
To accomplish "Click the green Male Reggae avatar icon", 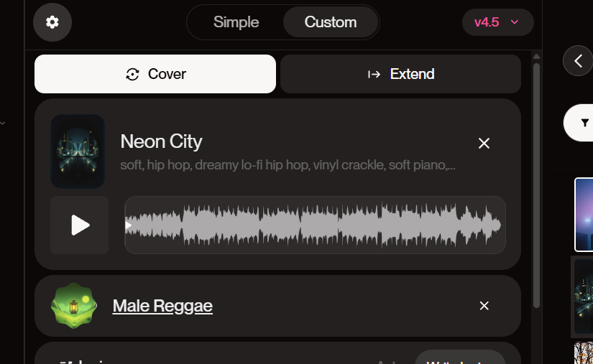I will pos(74,306).
